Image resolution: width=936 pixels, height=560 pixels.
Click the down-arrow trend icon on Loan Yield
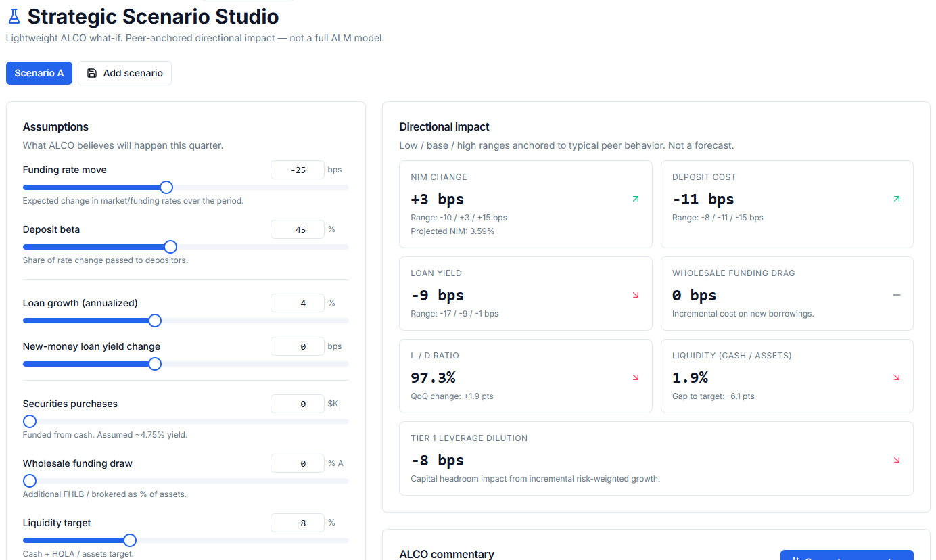635,295
